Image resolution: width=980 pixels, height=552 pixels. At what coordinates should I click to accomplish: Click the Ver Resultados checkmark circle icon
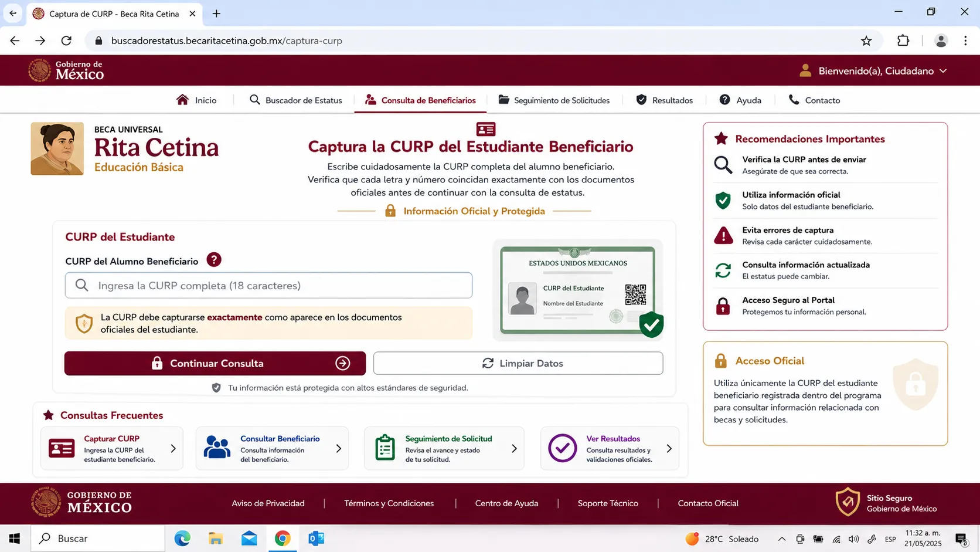pos(563,448)
